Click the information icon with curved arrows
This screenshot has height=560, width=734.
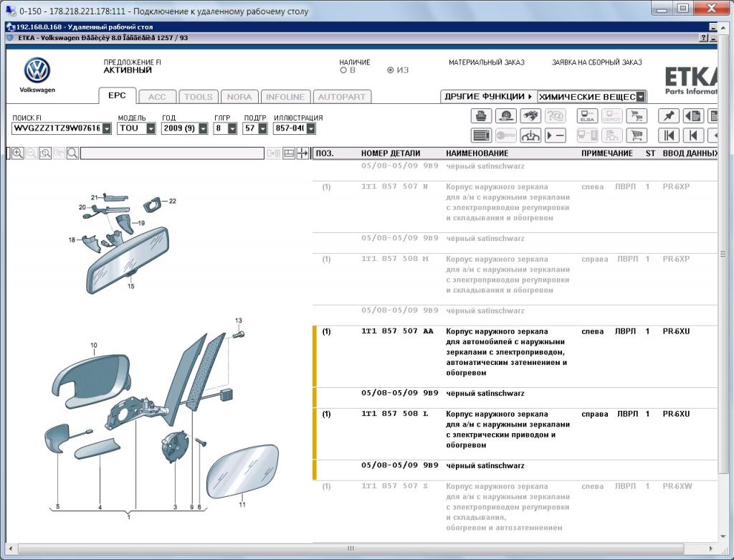tap(530, 136)
